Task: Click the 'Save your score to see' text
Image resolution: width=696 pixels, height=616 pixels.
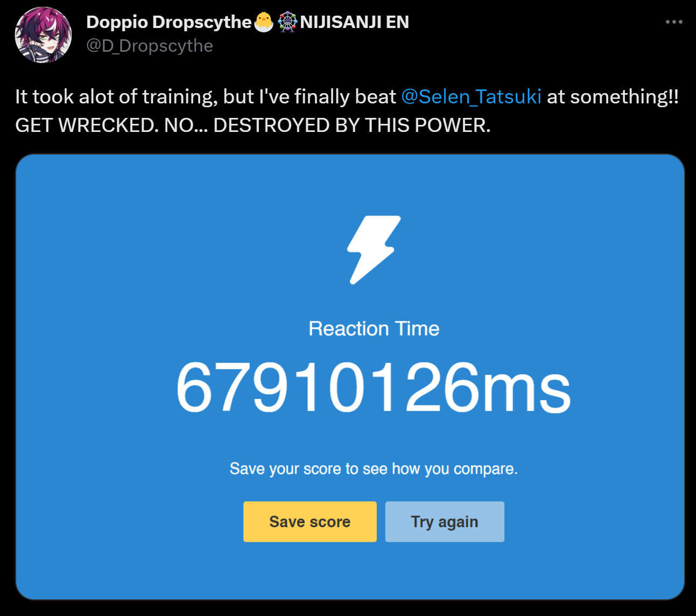Action: coord(308,468)
